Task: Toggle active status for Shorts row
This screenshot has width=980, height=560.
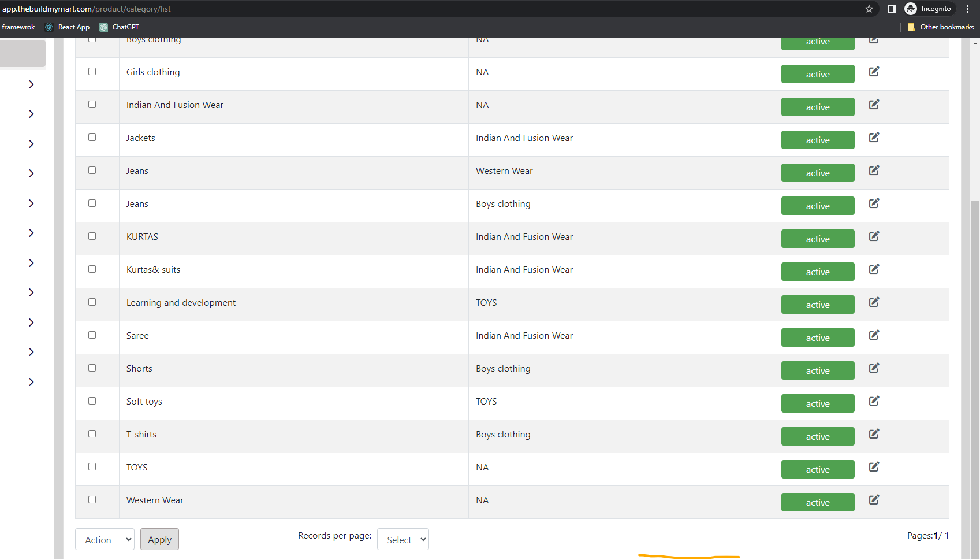Action: [818, 370]
